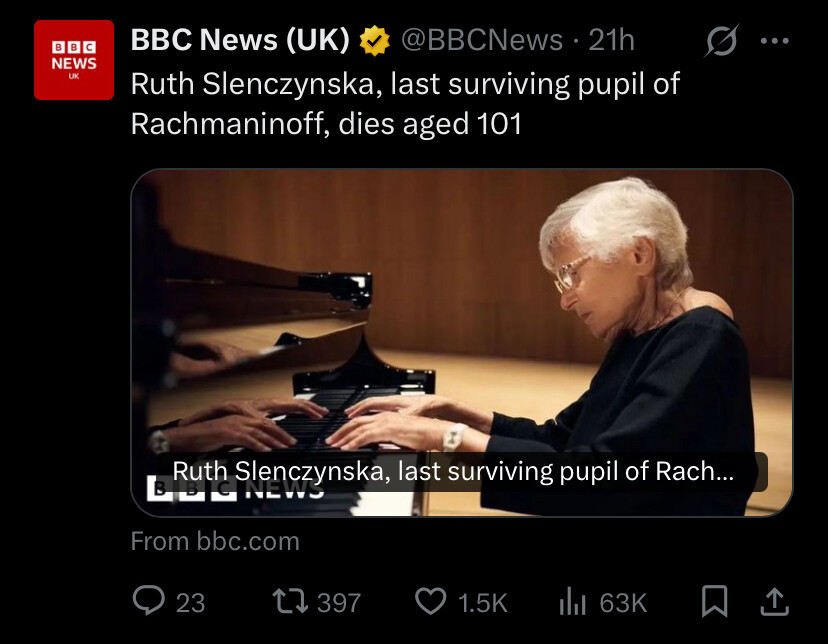Open the 'From bbc.com' source link
The height and width of the screenshot is (644, 828).
215,541
